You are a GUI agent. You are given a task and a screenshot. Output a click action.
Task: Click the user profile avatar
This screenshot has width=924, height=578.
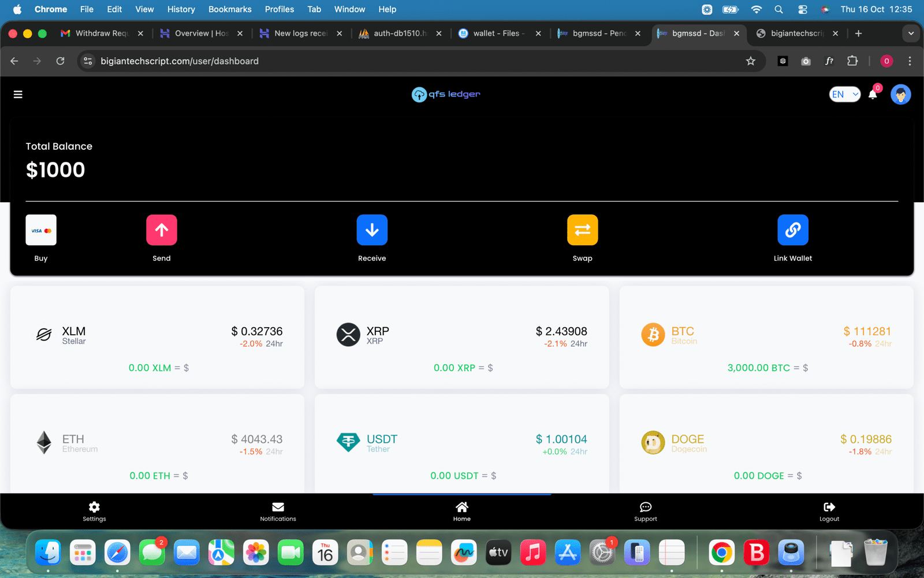pos(900,94)
